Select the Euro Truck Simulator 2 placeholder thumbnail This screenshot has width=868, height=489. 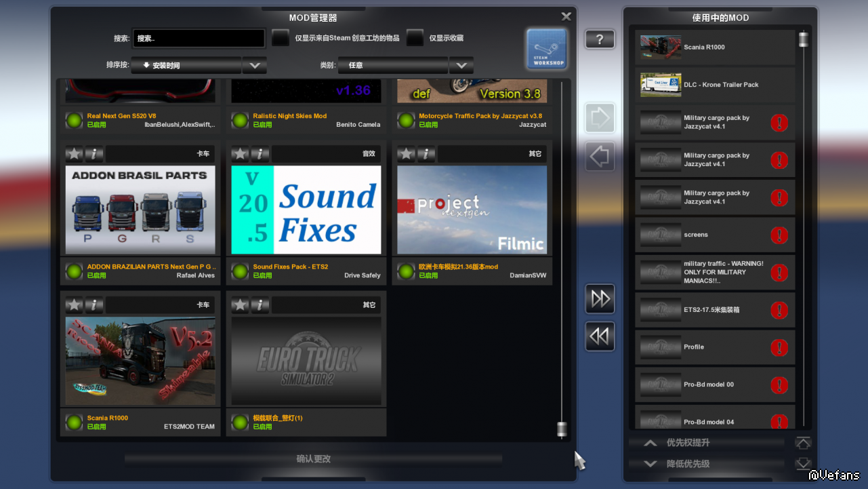coord(306,361)
